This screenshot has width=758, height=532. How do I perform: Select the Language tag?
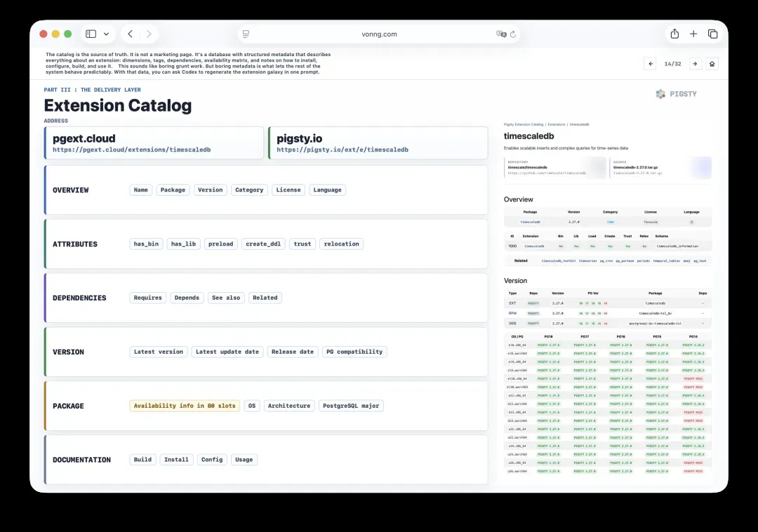tap(327, 190)
